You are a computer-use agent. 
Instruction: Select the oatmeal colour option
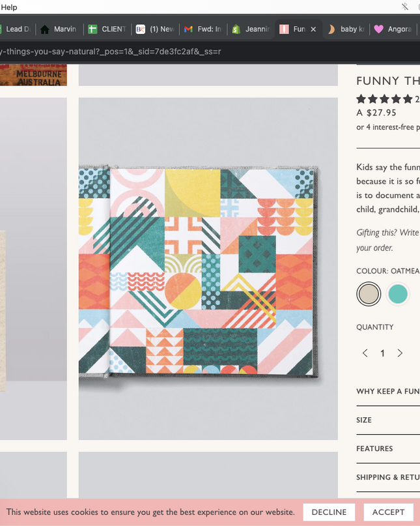(x=369, y=294)
